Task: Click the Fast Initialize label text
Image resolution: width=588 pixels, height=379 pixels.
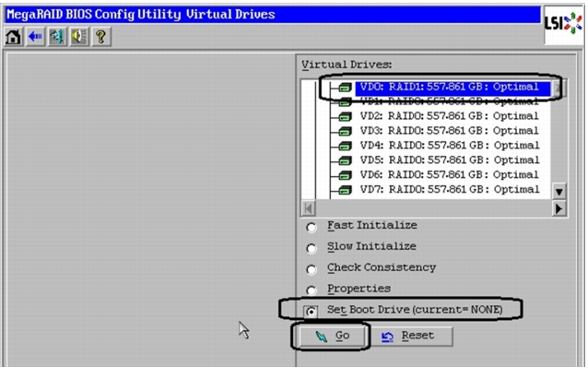Action: coord(372,225)
